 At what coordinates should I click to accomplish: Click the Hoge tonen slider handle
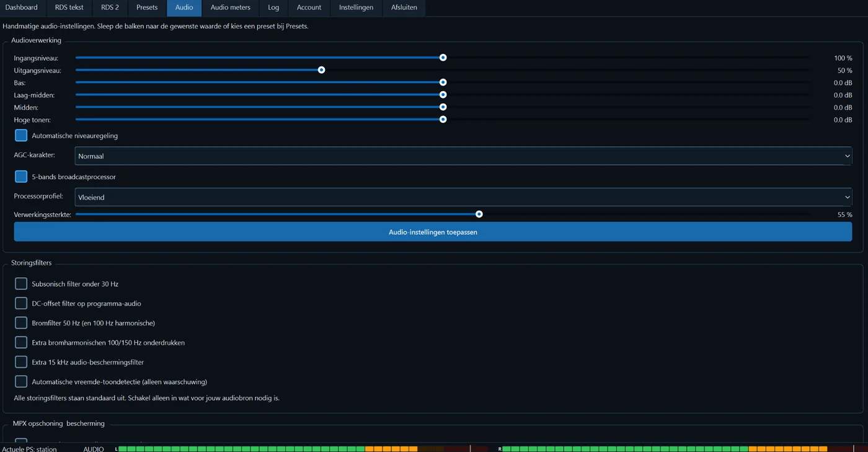tap(443, 120)
